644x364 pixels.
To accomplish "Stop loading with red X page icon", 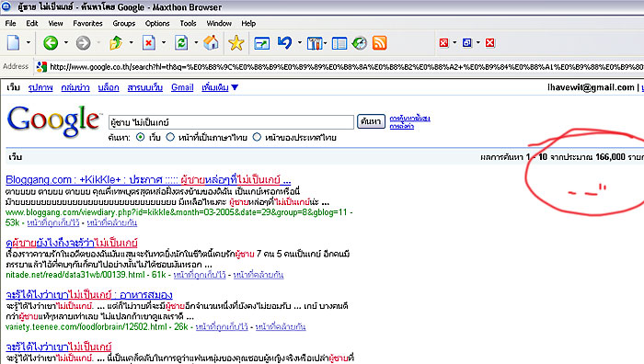I will [149, 42].
